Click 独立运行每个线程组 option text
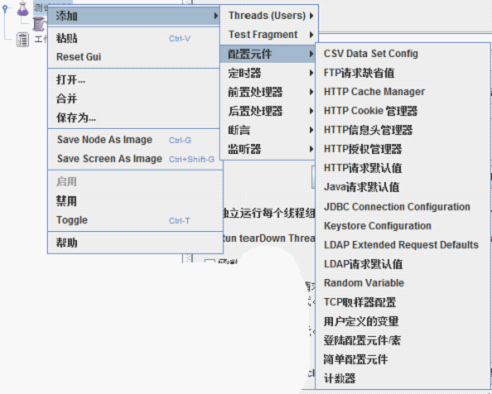Screen dimensions: 492x394 point(269,213)
